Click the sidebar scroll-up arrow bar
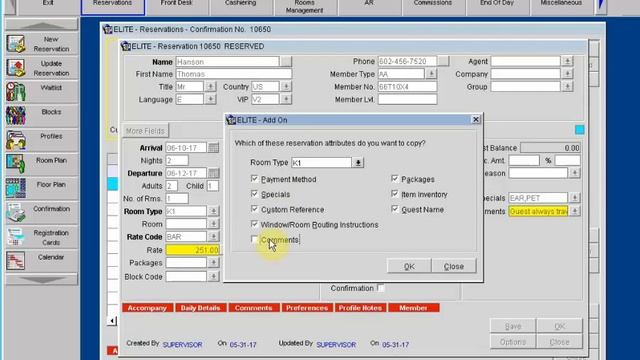The height and width of the screenshot is (360, 640). click(42, 25)
